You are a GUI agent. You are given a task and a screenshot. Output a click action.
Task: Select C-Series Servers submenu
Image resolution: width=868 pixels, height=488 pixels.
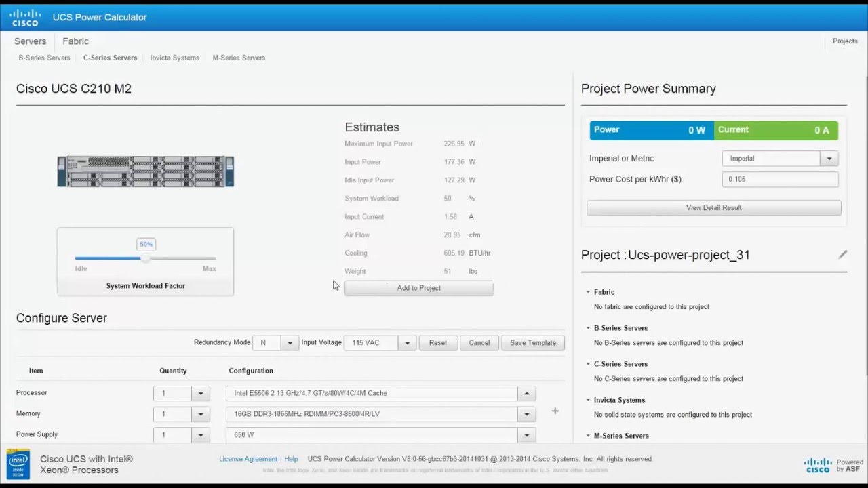click(x=111, y=58)
